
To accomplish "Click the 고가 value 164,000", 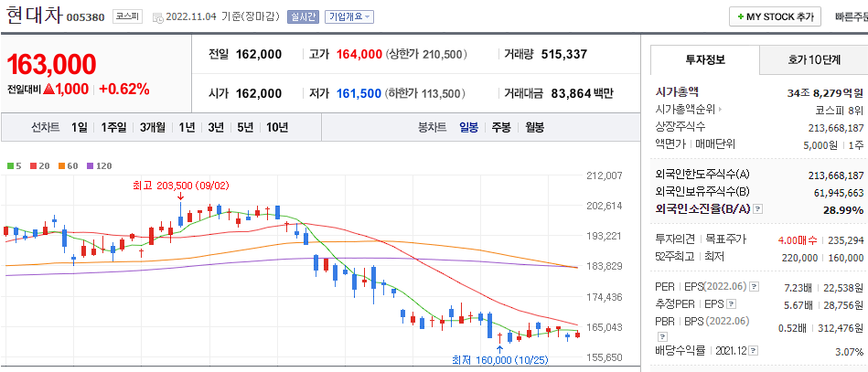I will point(359,54).
